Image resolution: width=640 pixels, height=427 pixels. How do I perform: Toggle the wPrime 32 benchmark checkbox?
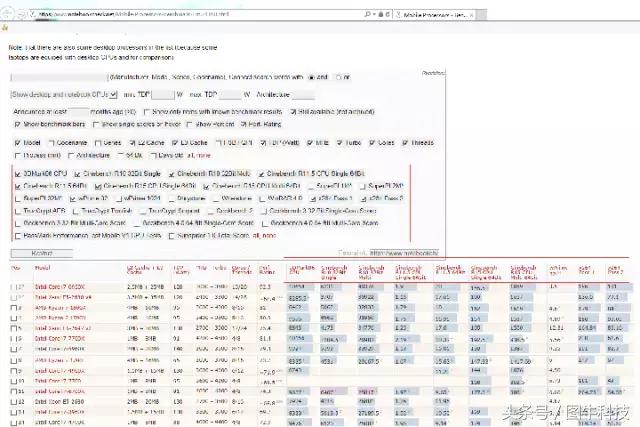click(73, 199)
